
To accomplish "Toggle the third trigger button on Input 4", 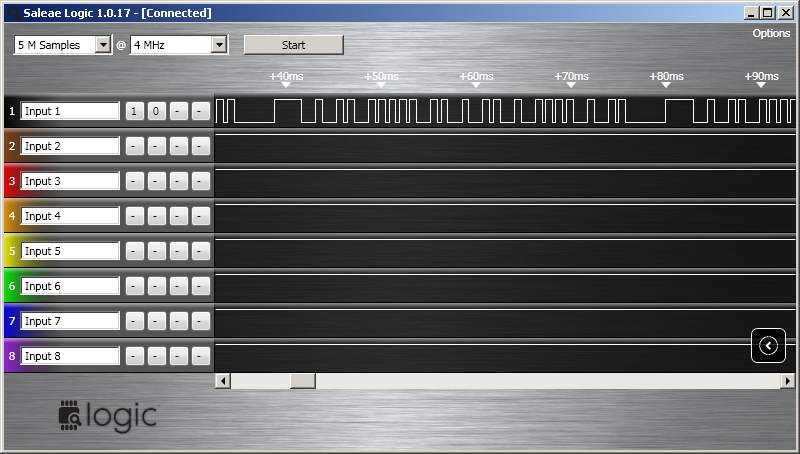I will click(179, 216).
